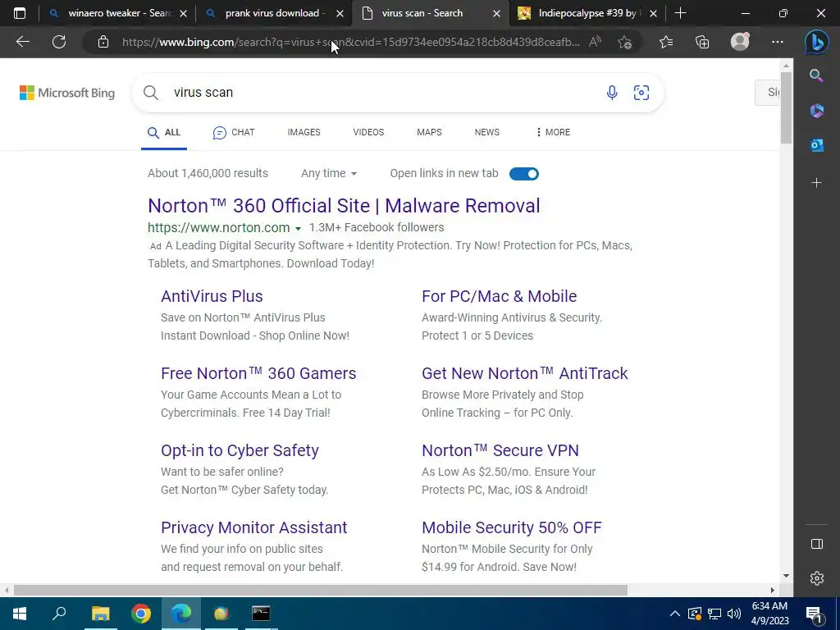840x630 pixels.
Task: Refresh the current page
Action: point(59,42)
